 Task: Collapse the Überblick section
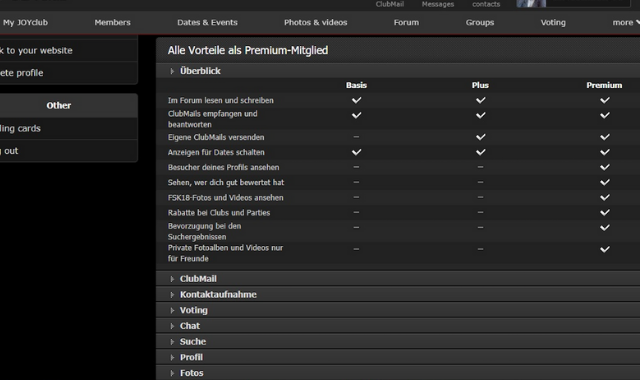(398, 71)
